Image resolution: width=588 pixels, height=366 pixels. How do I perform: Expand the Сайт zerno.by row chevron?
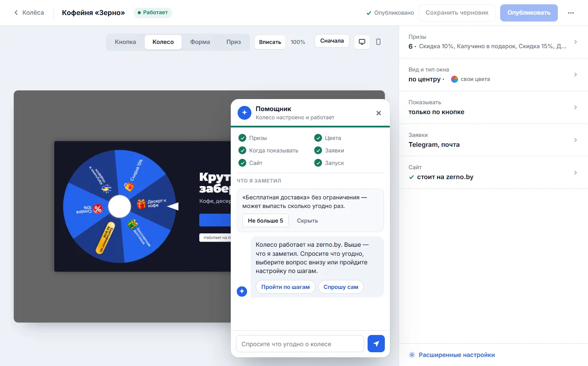pos(576,173)
